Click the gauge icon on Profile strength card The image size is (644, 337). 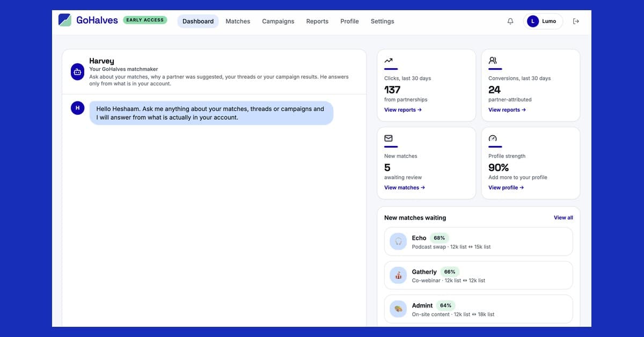pyautogui.click(x=493, y=138)
